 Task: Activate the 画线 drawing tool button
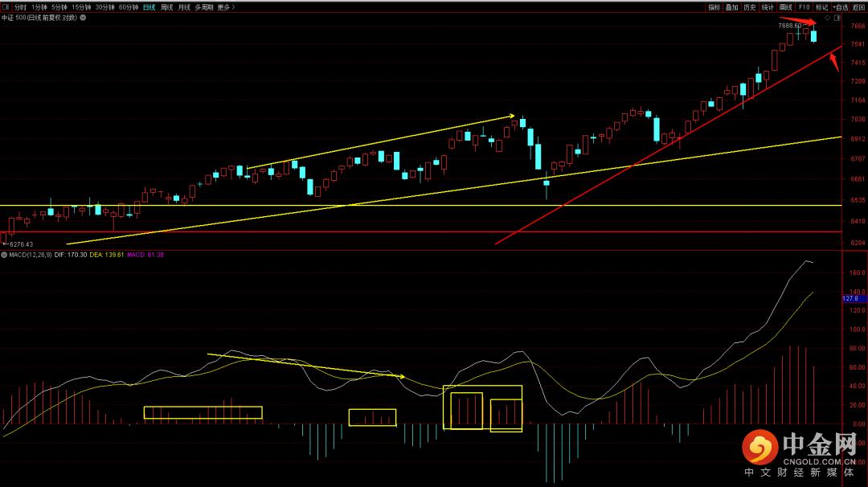(785, 7)
